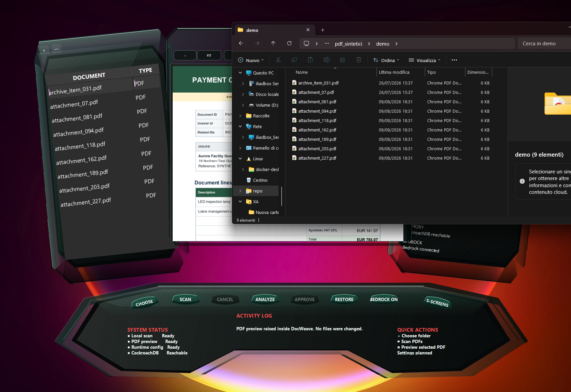The height and width of the screenshot is (392, 571).
Task: Click the ANALYZE button
Action: click(265, 299)
